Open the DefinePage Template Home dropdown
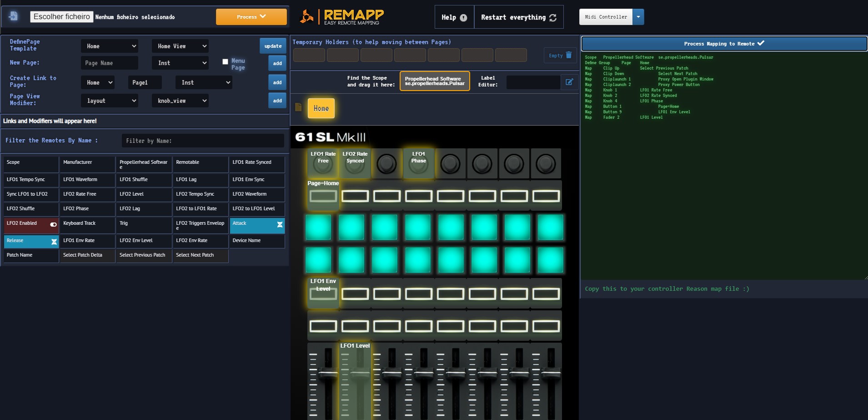Viewport: 868px width, 420px height. coord(110,46)
